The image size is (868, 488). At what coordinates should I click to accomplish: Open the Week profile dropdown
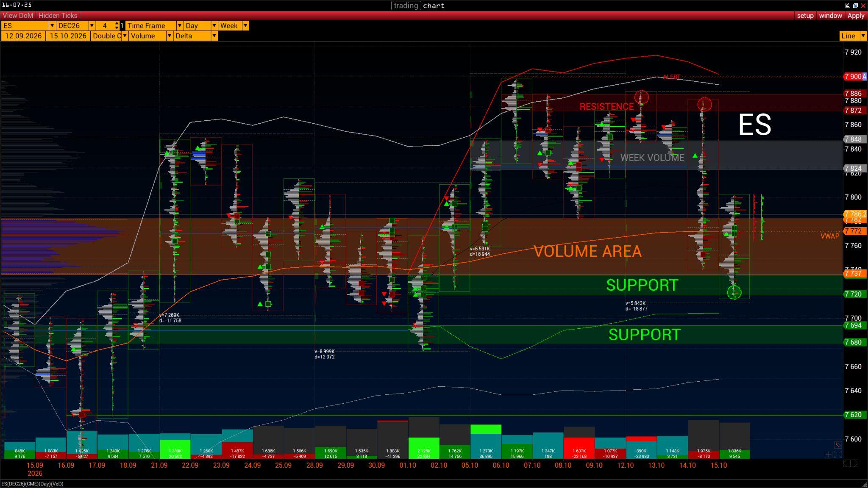(x=245, y=26)
